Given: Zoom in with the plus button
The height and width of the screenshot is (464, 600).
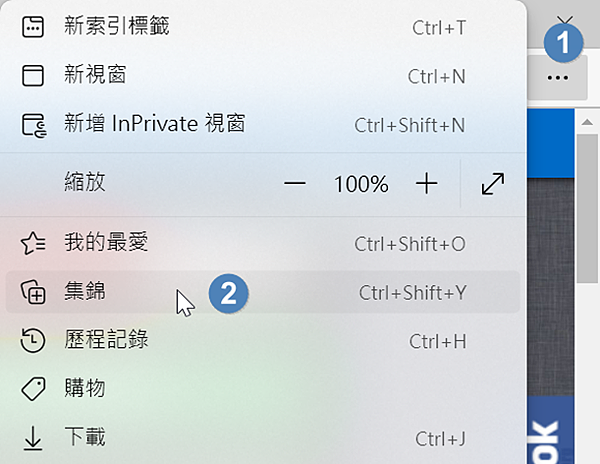Looking at the screenshot, I should [427, 184].
